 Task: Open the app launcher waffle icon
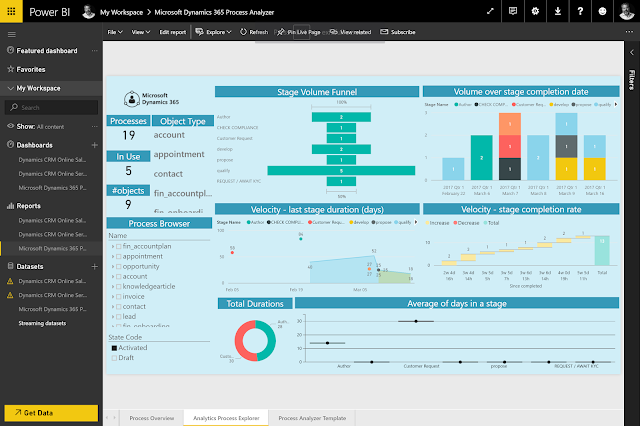click(x=11, y=11)
